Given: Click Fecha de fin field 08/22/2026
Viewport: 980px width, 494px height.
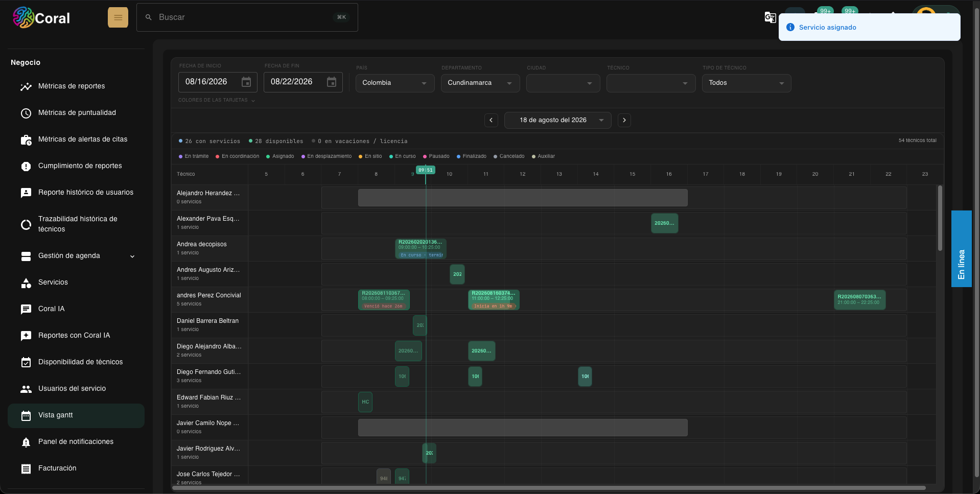Looking at the screenshot, I should tap(303, 82).
